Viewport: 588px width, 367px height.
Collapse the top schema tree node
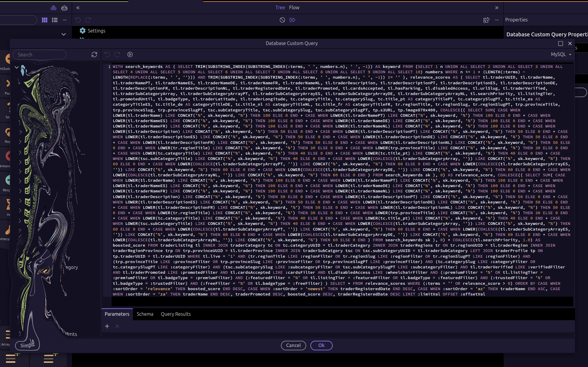17,67
